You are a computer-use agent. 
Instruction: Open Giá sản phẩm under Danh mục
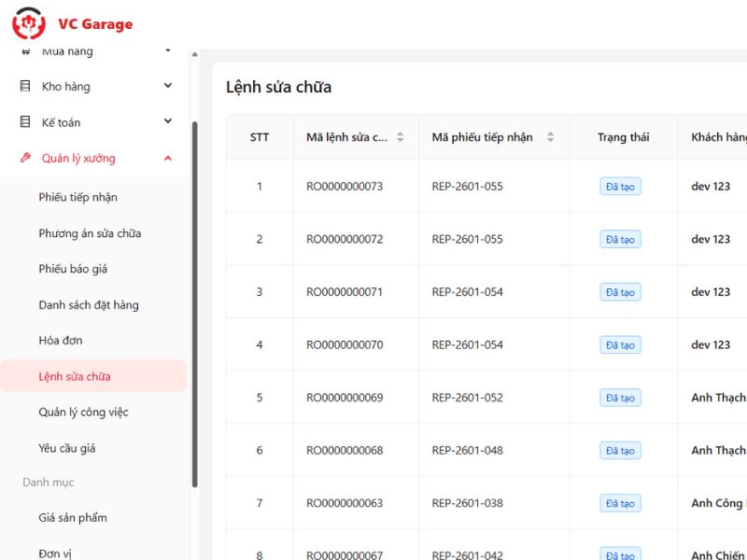point(73,518)
